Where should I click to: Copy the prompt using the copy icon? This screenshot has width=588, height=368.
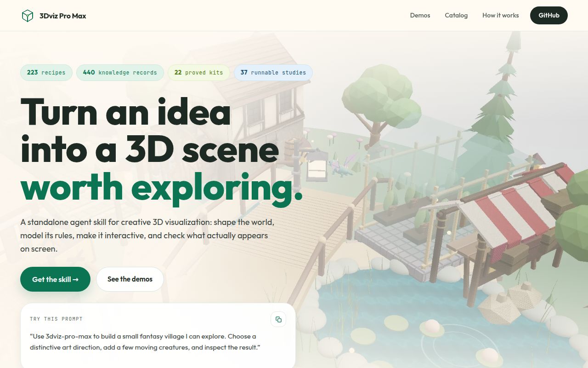tap(278, 319)
